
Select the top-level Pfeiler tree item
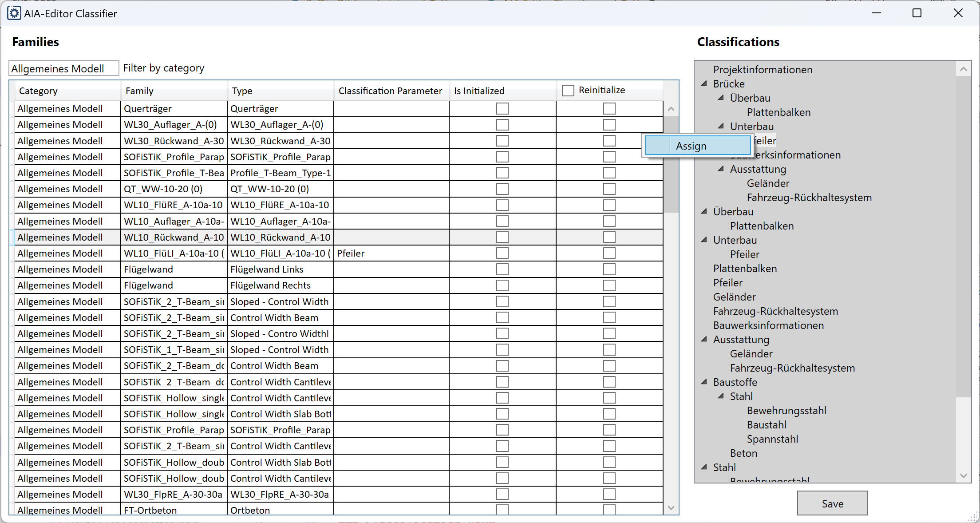[727, 283]
